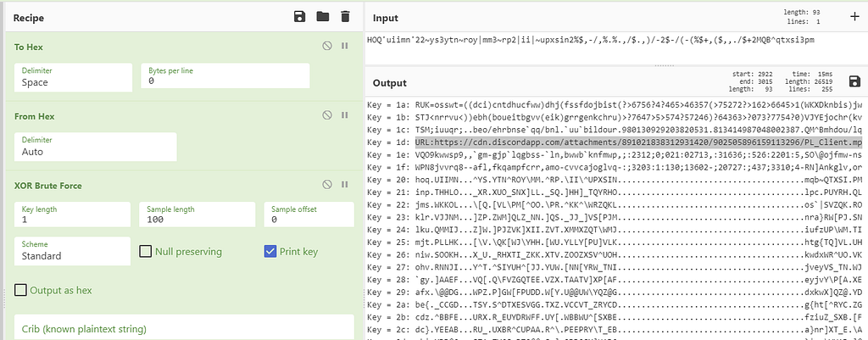868x340 pixels.
Task: Click the Key = 1e output row
Action: [x=615, y=154]
